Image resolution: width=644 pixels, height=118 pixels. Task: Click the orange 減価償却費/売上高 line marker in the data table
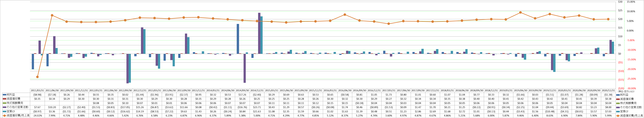click(4, 116)
